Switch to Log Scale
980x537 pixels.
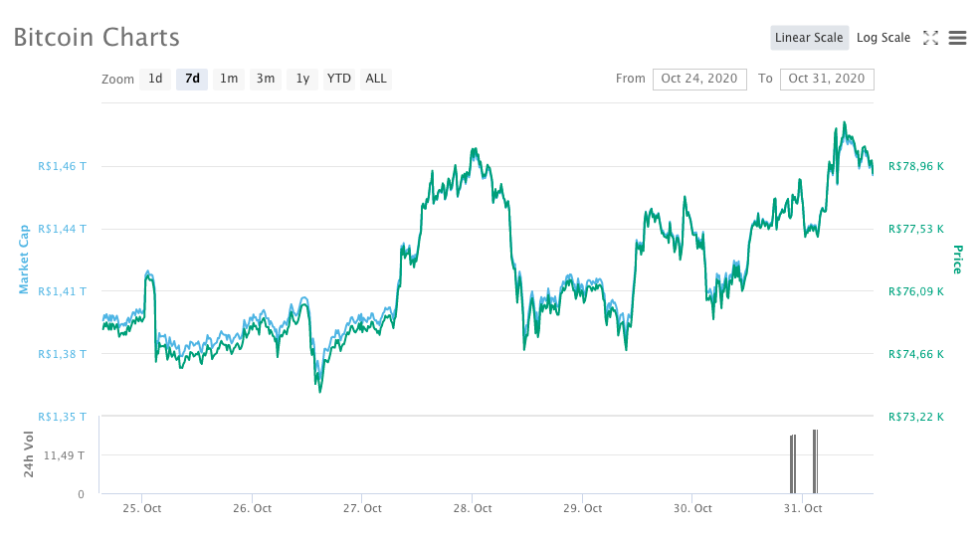click(883, 38)
